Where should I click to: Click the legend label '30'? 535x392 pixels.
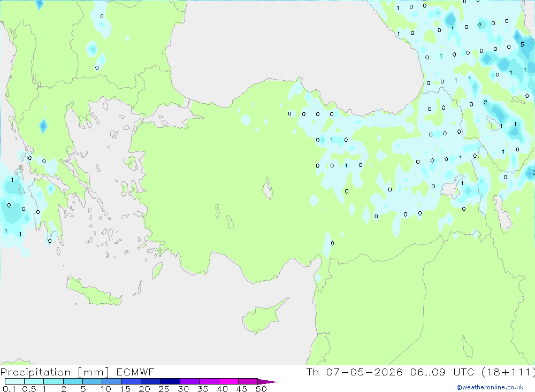[183, 389]
